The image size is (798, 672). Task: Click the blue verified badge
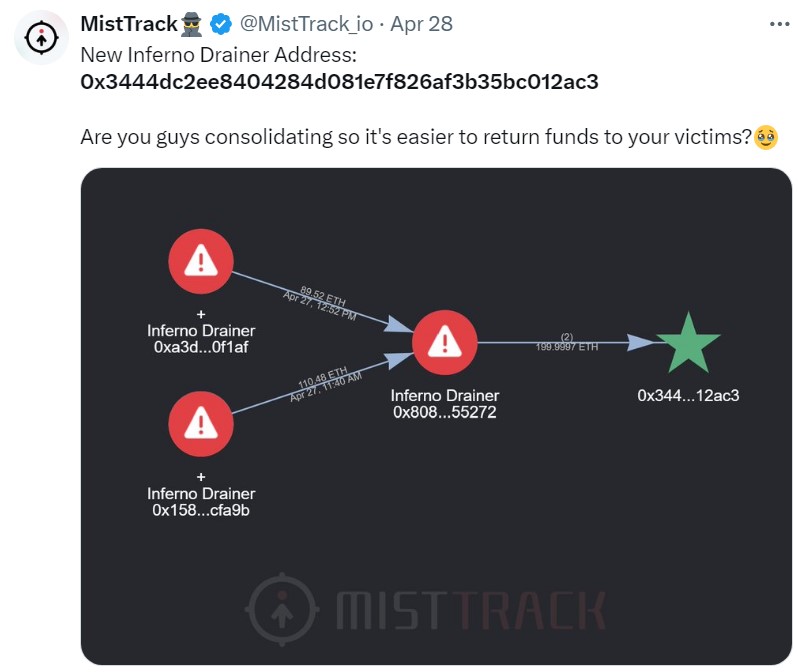point(221,24)
